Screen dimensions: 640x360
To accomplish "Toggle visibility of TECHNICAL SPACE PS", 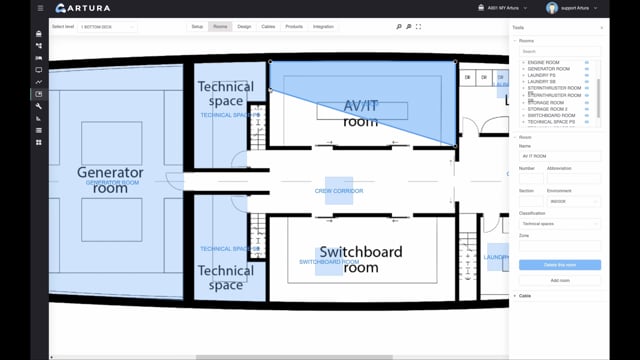I will pyautogui.click(x=587, y=122).
